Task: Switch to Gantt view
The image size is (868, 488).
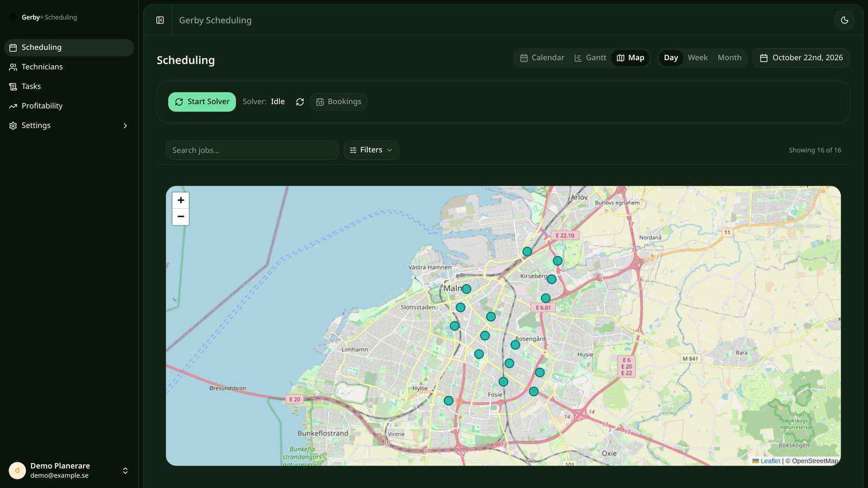Action: click(590, 58)
